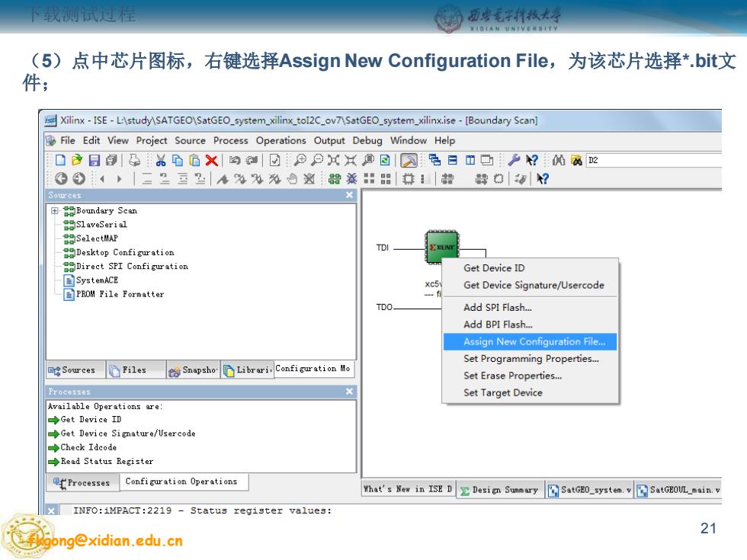Click the Open folder toolbar icon

point(77,160)
